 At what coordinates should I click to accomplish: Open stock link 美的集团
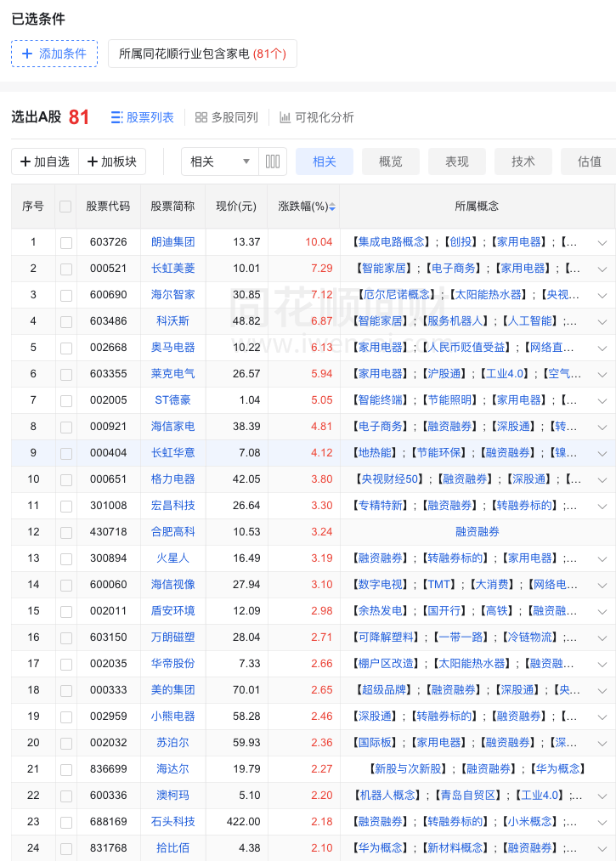(173, 689)
